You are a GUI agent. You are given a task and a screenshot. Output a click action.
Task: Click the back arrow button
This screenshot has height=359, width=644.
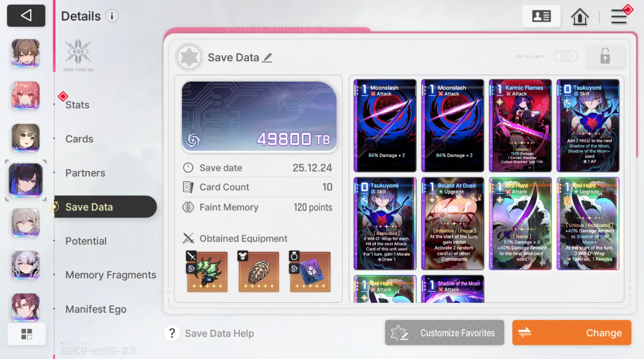coord(26,16)
